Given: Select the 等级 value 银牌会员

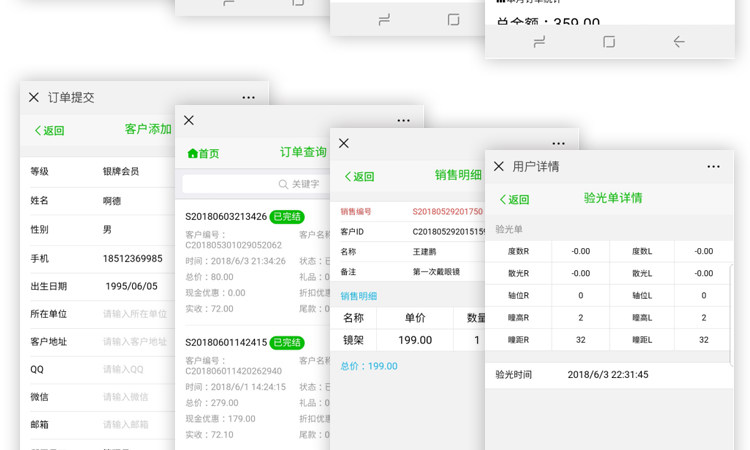Looking at the screenshot, I should (x=121, y=171).
